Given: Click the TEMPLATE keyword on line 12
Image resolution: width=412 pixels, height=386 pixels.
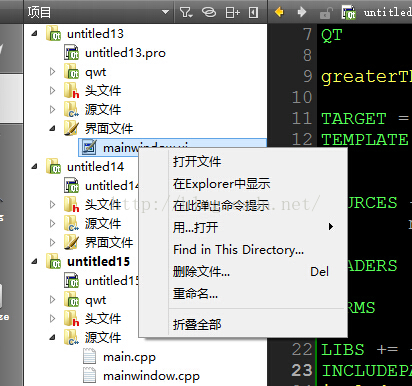Looking at the screenshot, I should (x=365, y=140).
